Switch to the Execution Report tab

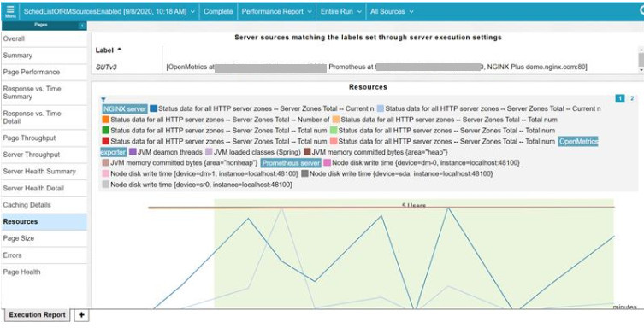coord(37,315)
